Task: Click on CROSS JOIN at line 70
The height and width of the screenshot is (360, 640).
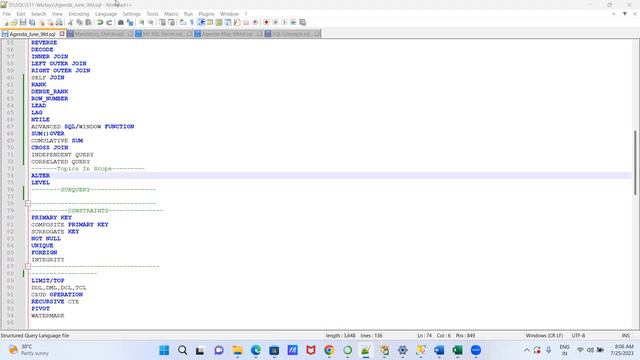Action: tap(50, 147)
